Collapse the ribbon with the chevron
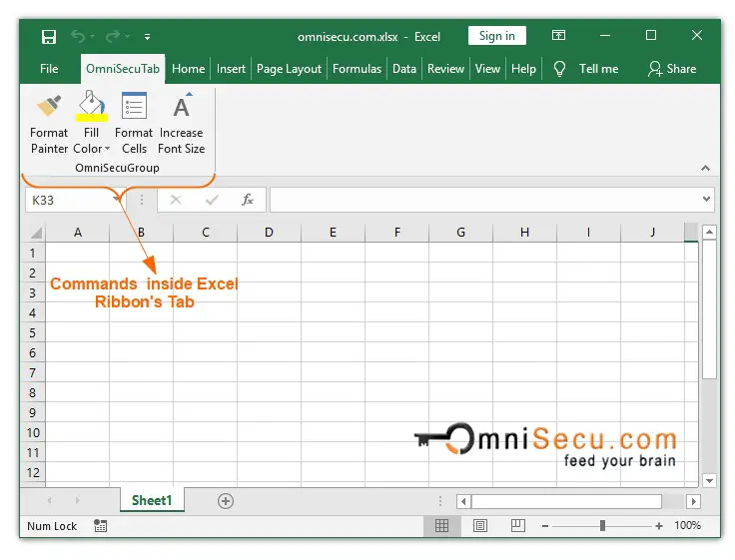The width and height of the screenshot is (735, 560). point(705,168)
